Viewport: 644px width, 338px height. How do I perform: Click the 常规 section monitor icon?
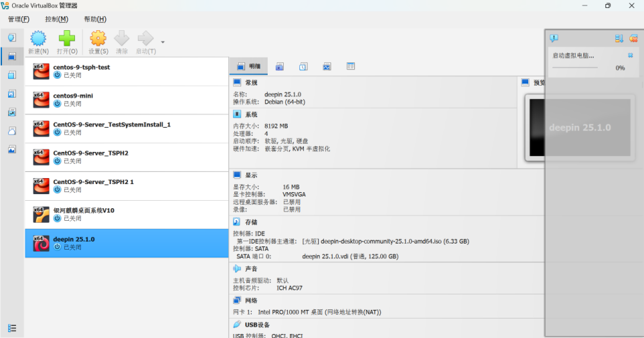(237, 82)
